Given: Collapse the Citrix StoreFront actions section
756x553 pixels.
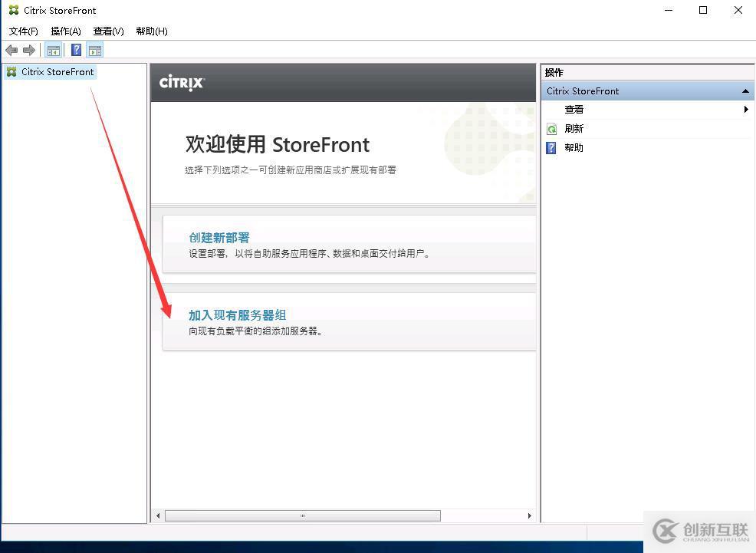Looking at the screenshot, I should coord(745,91).
